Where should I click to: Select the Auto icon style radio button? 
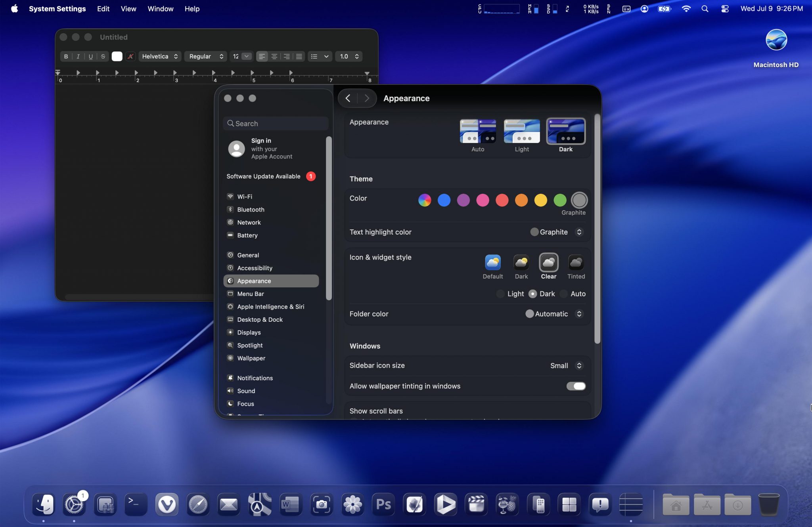coord(564,294)
